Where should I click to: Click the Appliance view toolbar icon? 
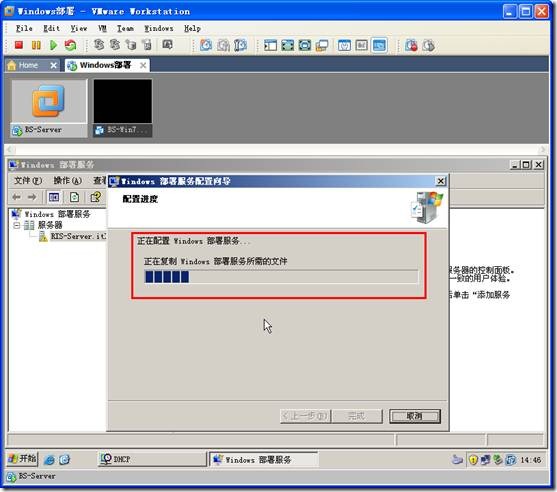tap(362, 45)
